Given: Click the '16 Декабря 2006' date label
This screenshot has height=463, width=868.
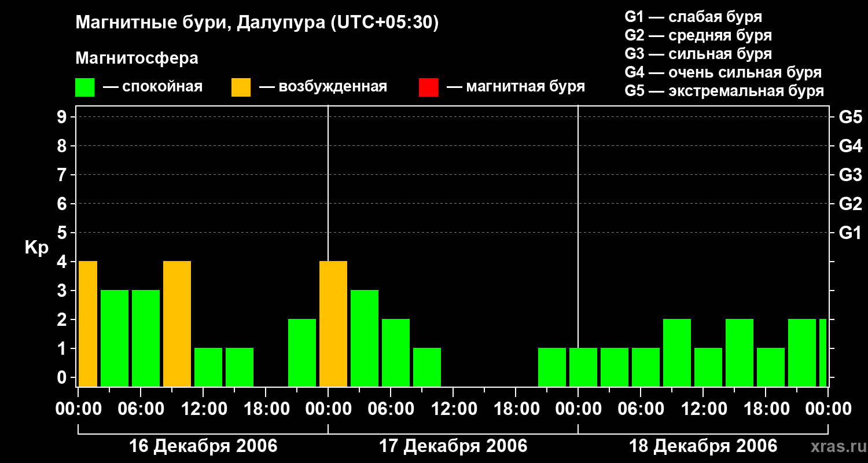Looking at the screenshot, I should (203, 446).
